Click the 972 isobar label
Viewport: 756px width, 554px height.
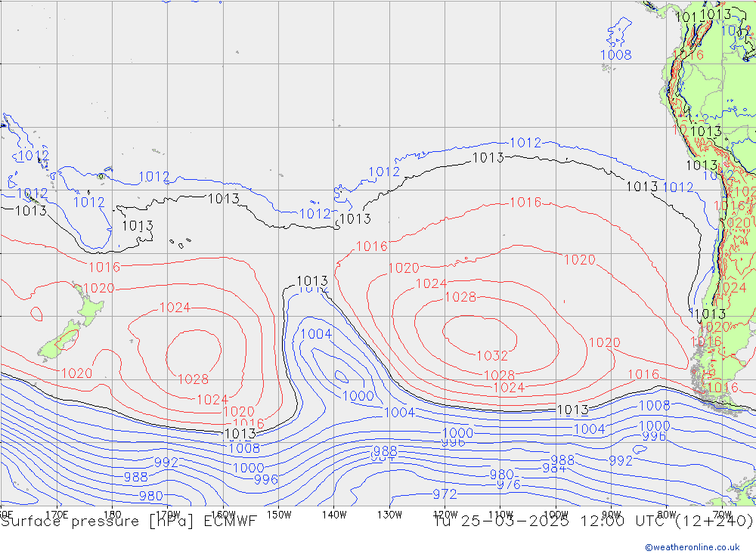point(445,494)
